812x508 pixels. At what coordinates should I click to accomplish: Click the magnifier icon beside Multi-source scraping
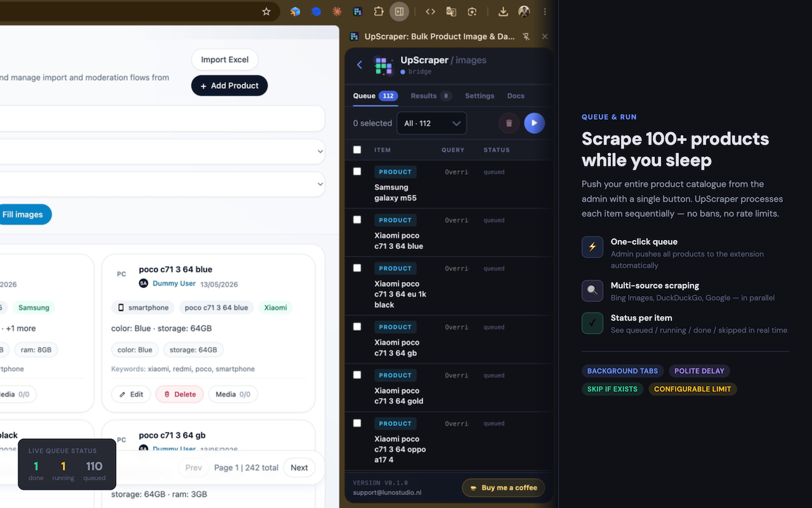pos(593,291)
